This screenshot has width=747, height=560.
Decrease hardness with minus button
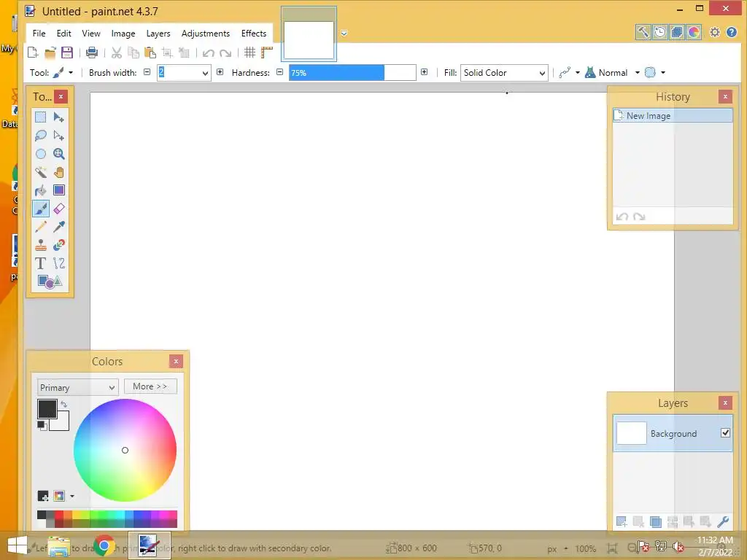click(279, 72)
